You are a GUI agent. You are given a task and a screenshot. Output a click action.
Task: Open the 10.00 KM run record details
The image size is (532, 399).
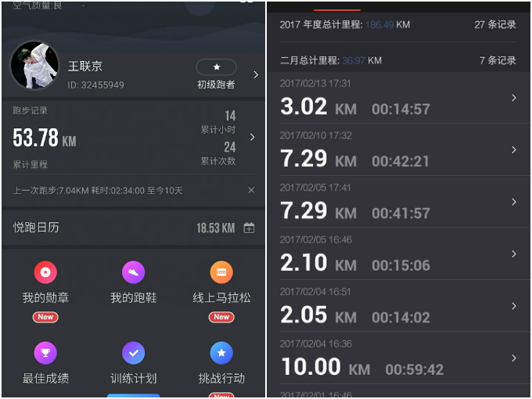[398, 358]
